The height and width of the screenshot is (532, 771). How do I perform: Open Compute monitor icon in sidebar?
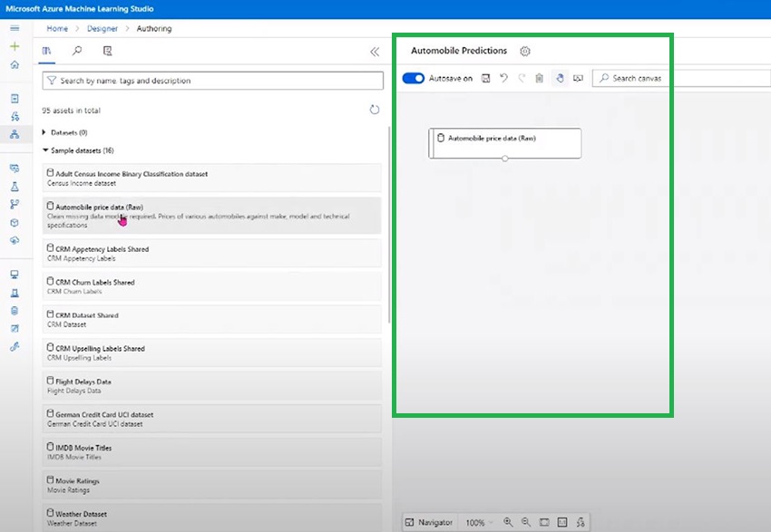click(x=15, y=275)
